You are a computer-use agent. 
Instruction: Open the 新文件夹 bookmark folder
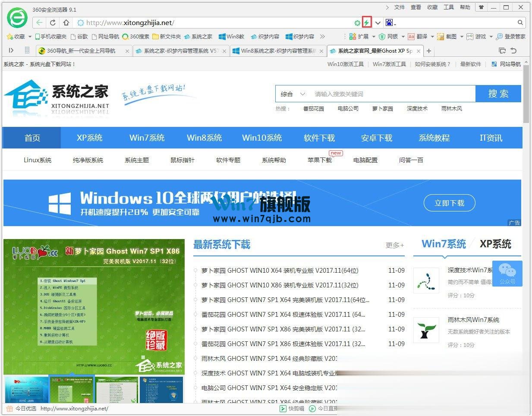167,37
